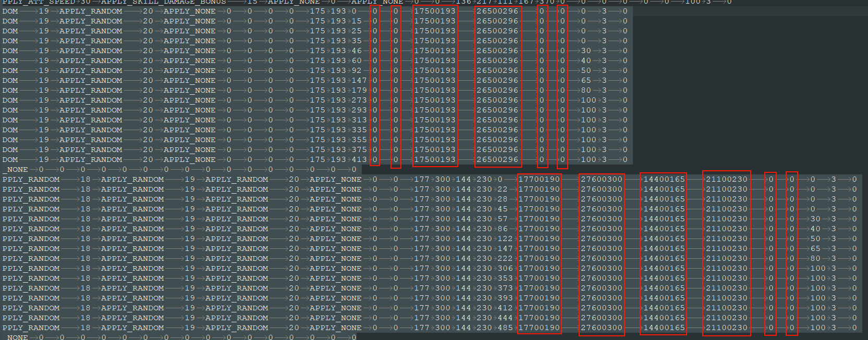Click the value 313 after 175 193

[x=359, y=120]
